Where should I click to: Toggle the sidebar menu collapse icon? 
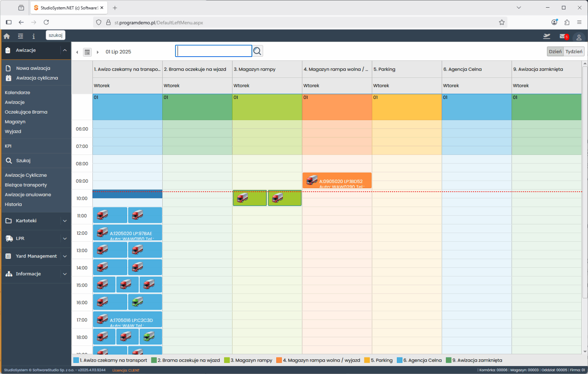pos(20,36)
